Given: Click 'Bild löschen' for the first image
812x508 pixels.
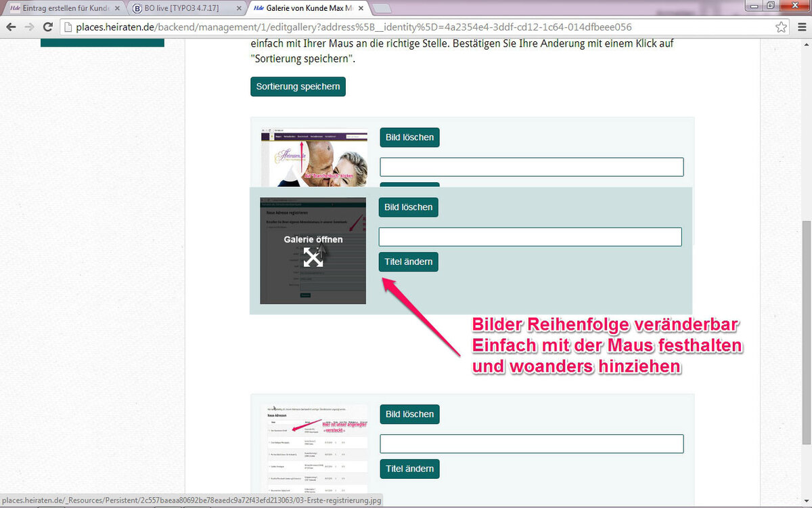Looking at the screenshot, I should (409, 137).
